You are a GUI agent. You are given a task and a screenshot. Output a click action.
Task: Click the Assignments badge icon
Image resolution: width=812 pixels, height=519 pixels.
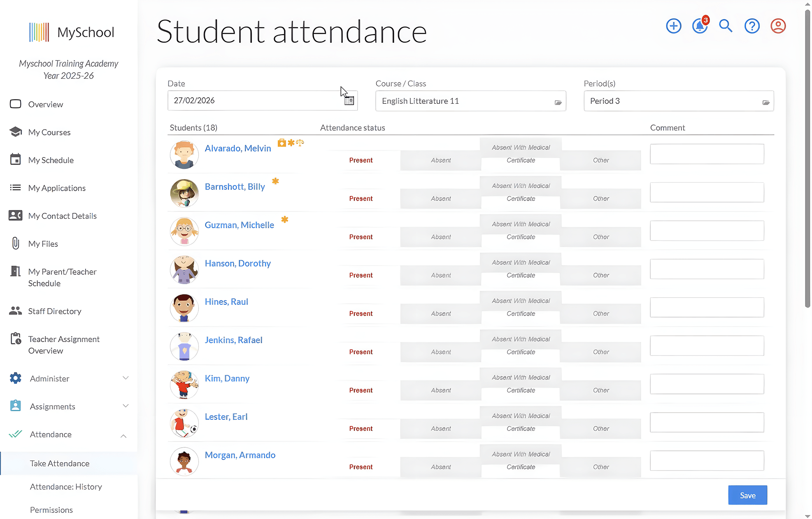16,406
